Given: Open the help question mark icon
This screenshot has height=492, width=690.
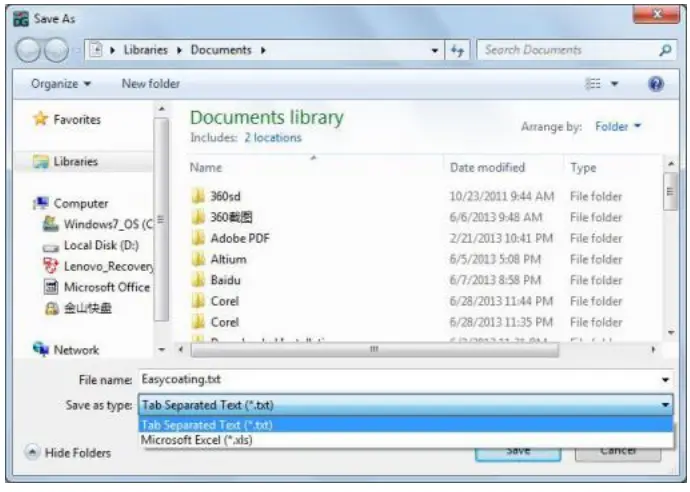Looking at the screenshot, I should (656, 84).
